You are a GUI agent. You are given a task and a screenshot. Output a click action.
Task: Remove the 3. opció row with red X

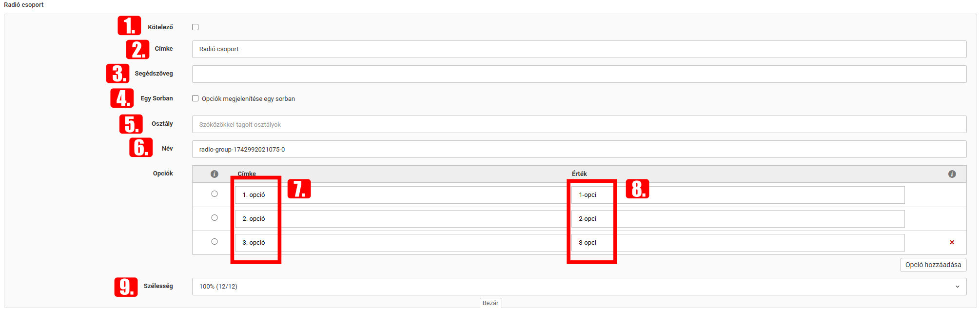coord(952,242)
